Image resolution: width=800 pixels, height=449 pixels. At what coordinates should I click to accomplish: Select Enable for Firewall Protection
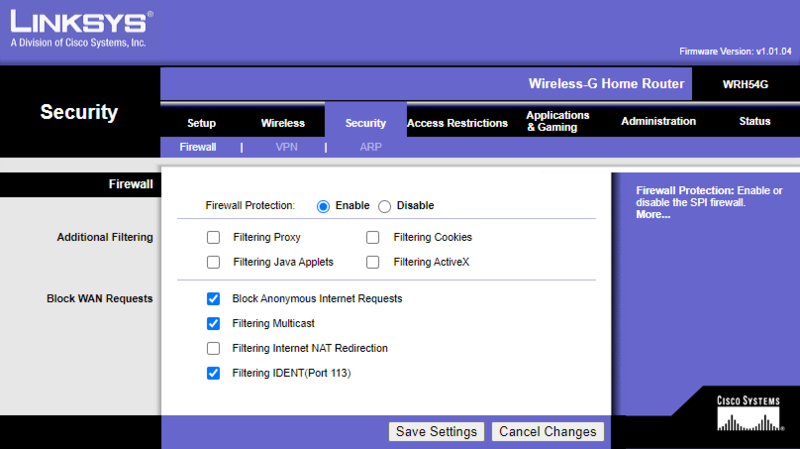click(x=323, y=206)
